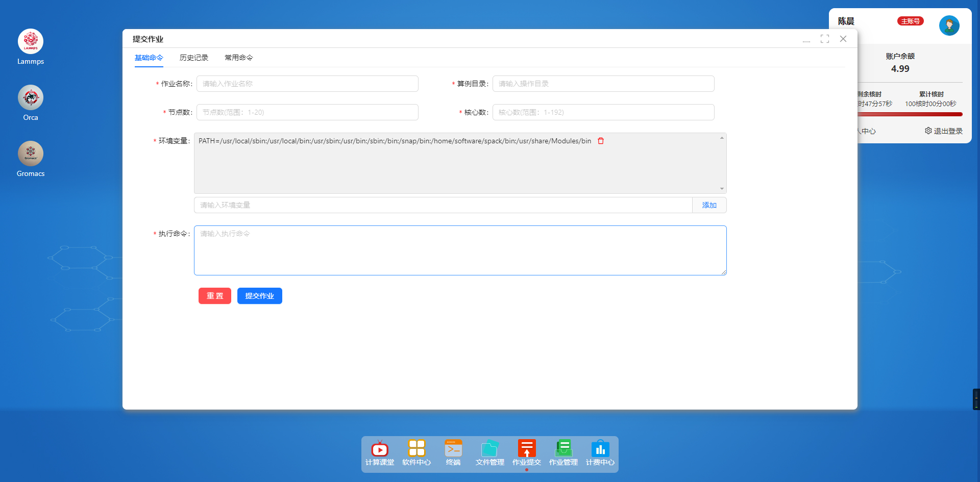980x482 pixels.
Task: Focus the 作业名称 input field
Action: (x=307, y=84)
